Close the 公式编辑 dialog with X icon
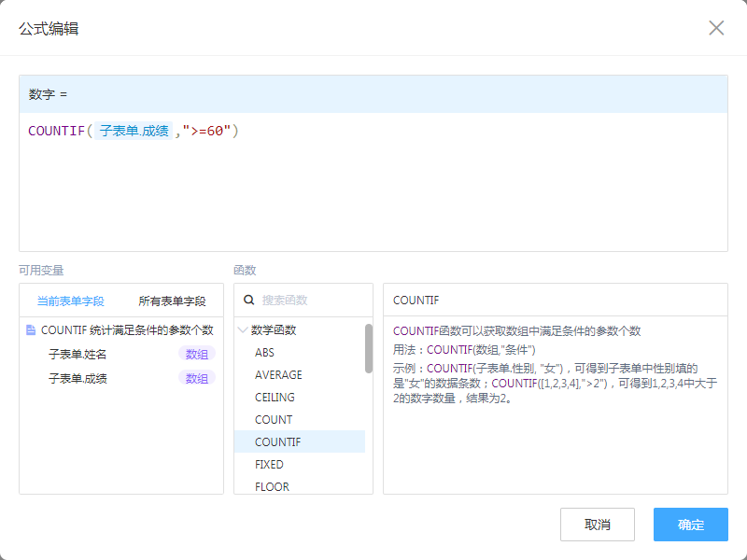Image resolution: width=747 pixels, height=560 pixels. (716, 28)
